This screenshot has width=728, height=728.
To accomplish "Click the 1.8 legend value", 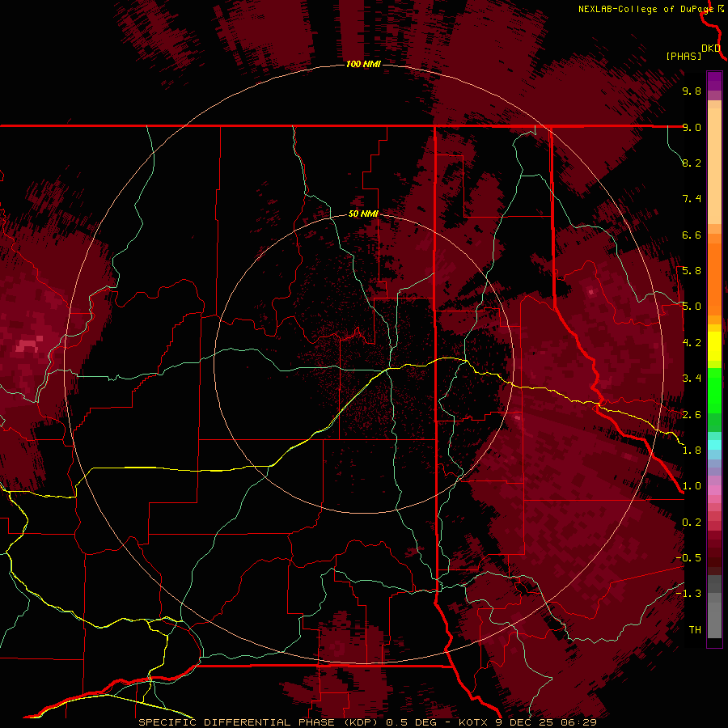I will point(692,451).
